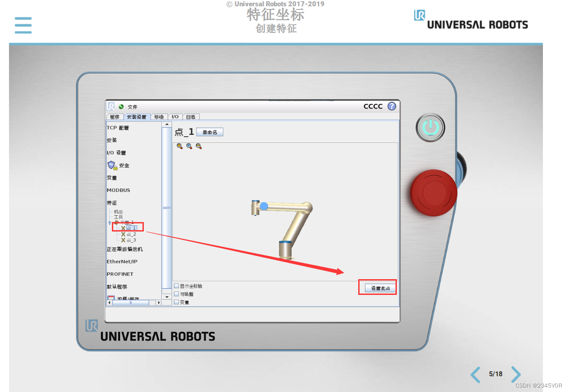Click the 重命名 rename button
The height and width of the screenshot is (392, 569).
[210, 132]
